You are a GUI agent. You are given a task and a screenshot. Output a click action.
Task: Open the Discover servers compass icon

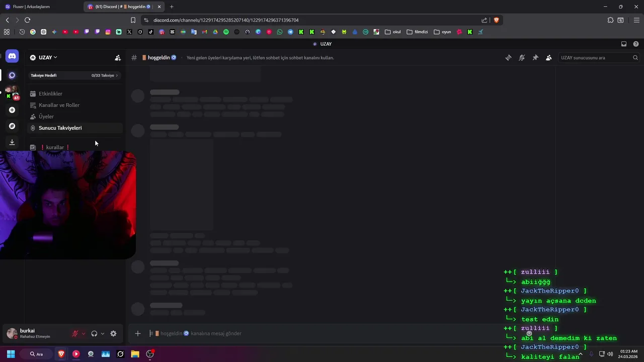pos(12,126)
